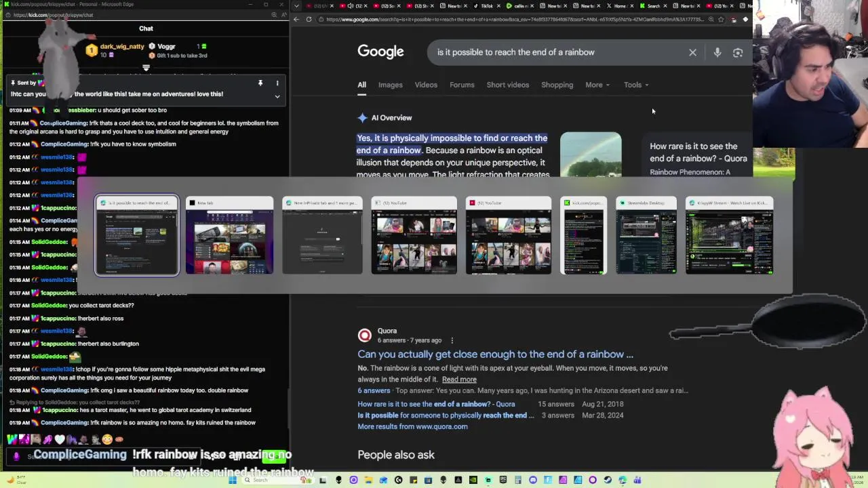
Task: Click the google.com address bar URL
Action: coord(515,19)
